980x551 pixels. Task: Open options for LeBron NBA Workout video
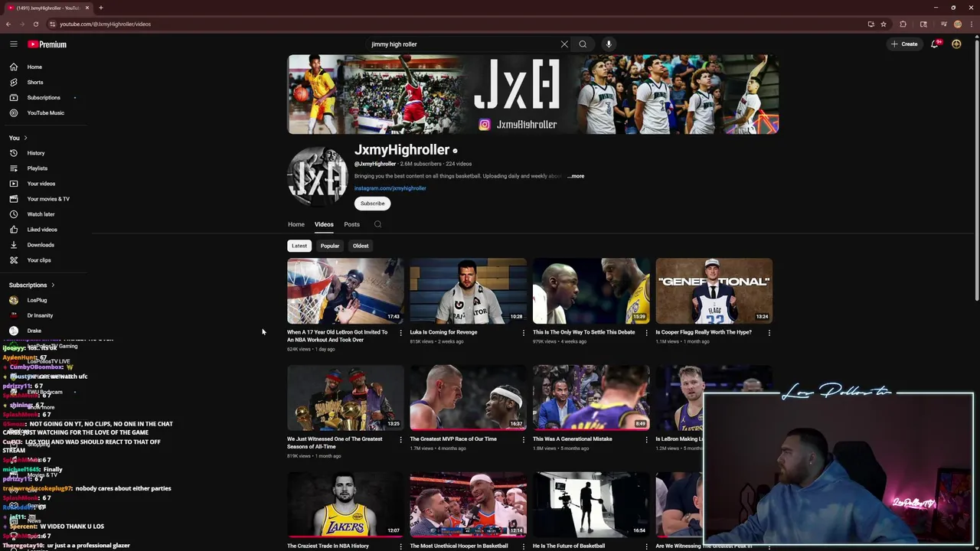400,333
